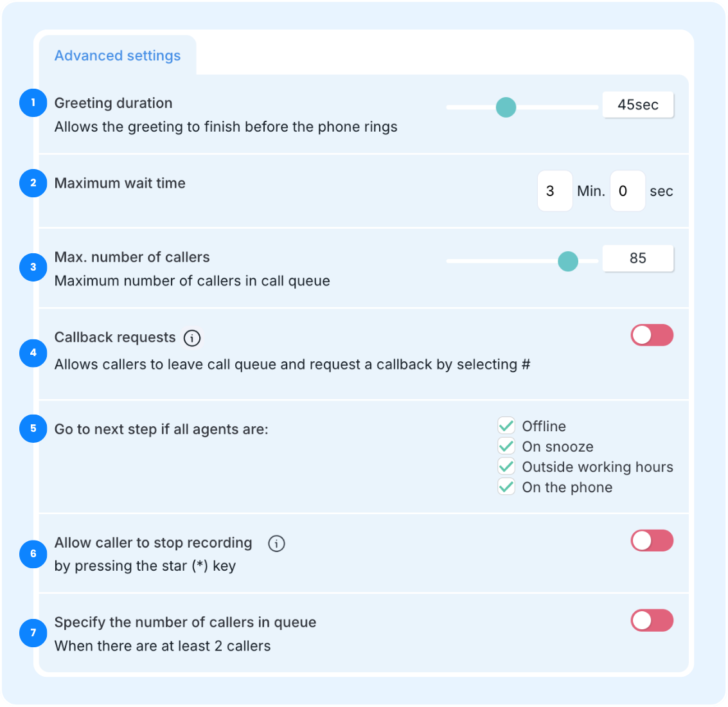This screenshot has width=728, height=707.
Task: Select the minutes field showing 3
Action: pyautogui.click(x=555, y=191)
